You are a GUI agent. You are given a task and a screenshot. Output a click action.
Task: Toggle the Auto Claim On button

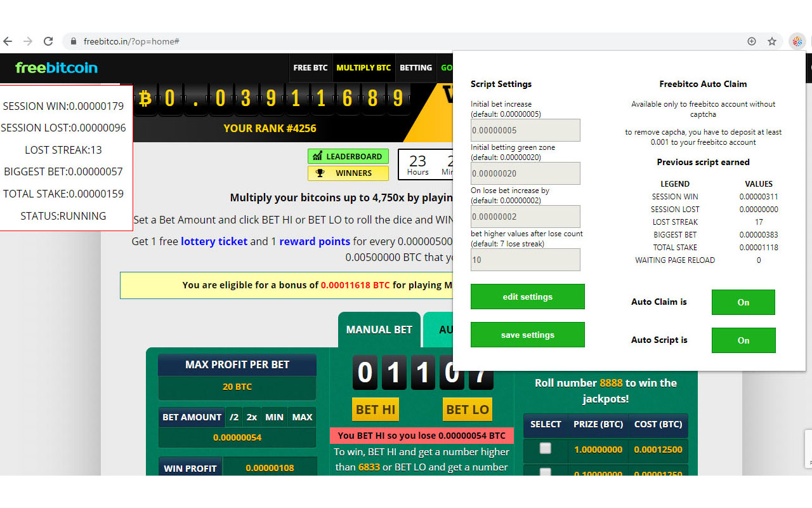pyautogui.click(x=743, y=302)
